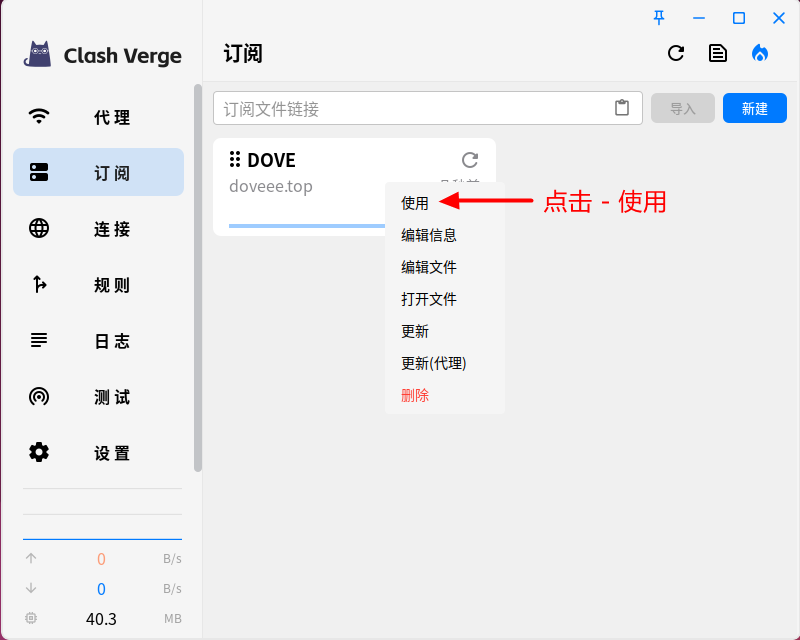This screenshot has width=800, height=640.
Task: Click the download speed arrow icon
Action: point(31,588)
